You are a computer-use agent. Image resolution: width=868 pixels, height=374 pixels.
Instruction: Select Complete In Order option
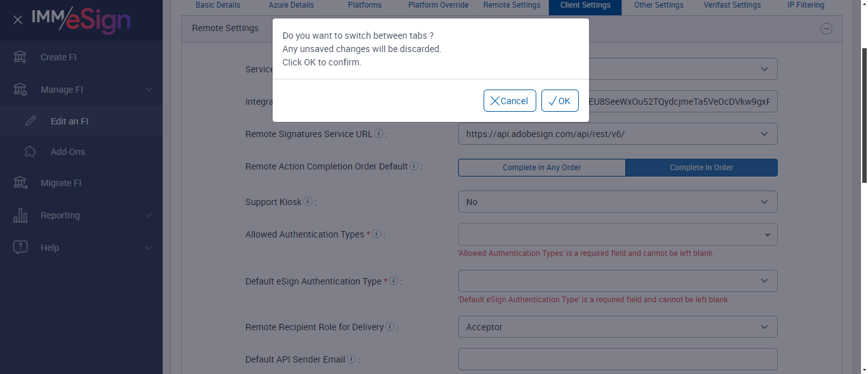tap(701, 168)
